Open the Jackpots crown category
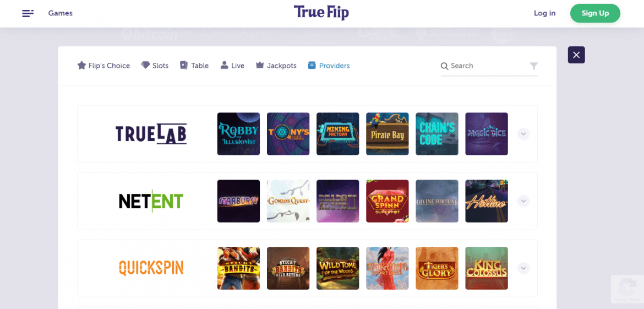 coord(276,66)
